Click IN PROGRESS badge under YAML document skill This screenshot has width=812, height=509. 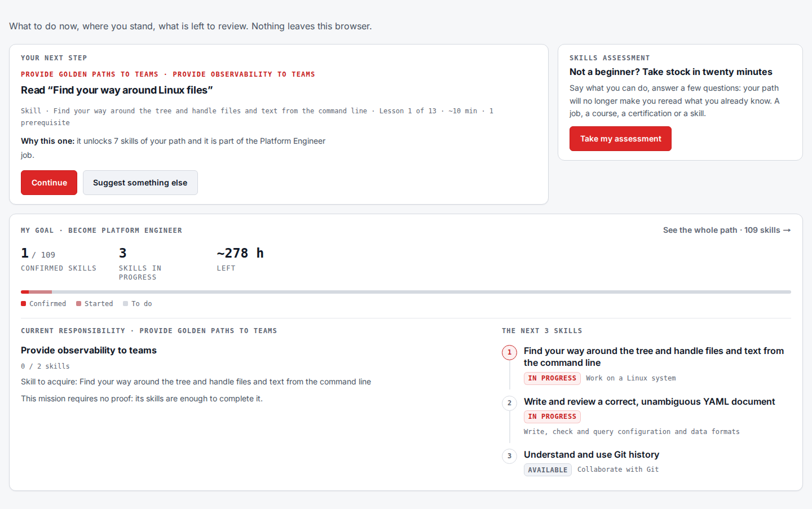pyautogui.click(x=552, y=417)
